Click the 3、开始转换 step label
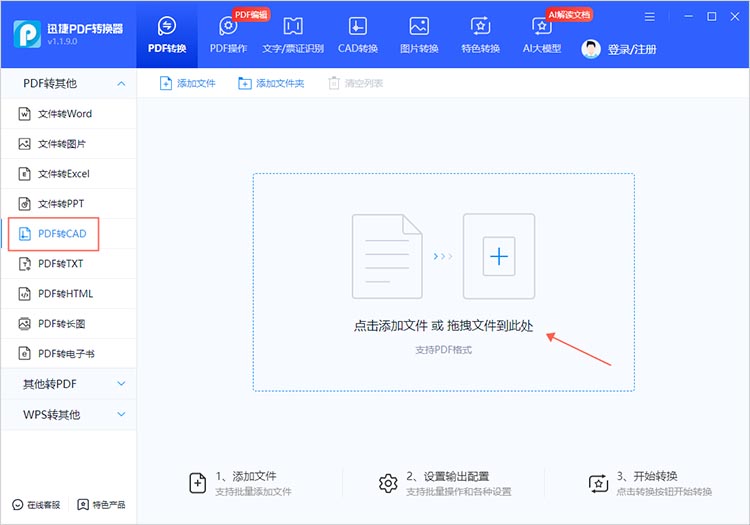Screen dimensions: 750x525 (647, 476)
